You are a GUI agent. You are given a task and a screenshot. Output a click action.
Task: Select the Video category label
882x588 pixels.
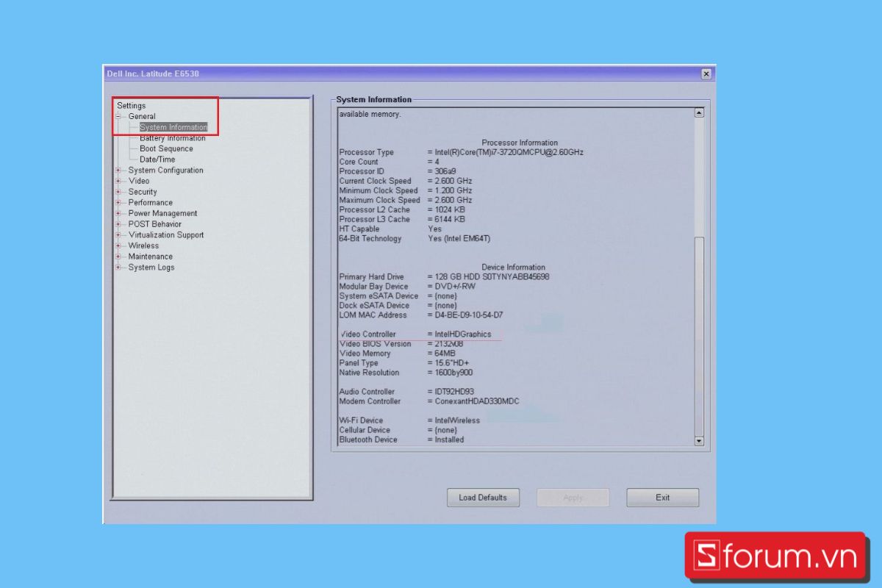click(139, 181)
